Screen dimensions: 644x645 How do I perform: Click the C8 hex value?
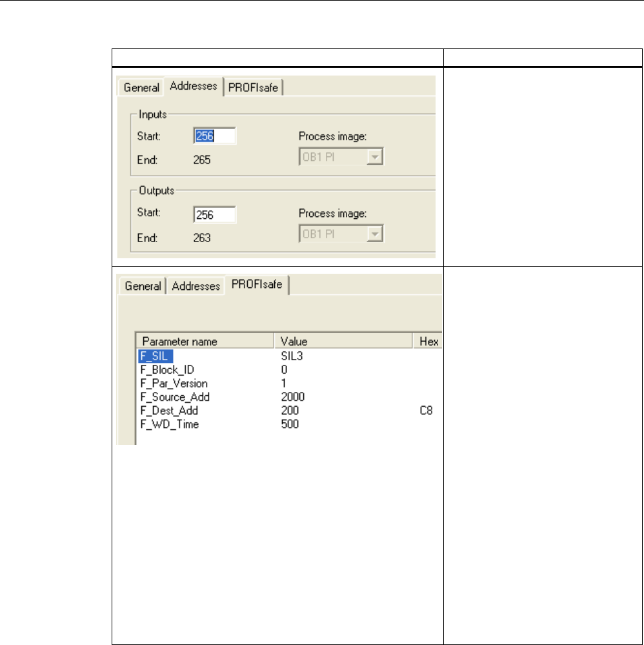tap(426, 411)
